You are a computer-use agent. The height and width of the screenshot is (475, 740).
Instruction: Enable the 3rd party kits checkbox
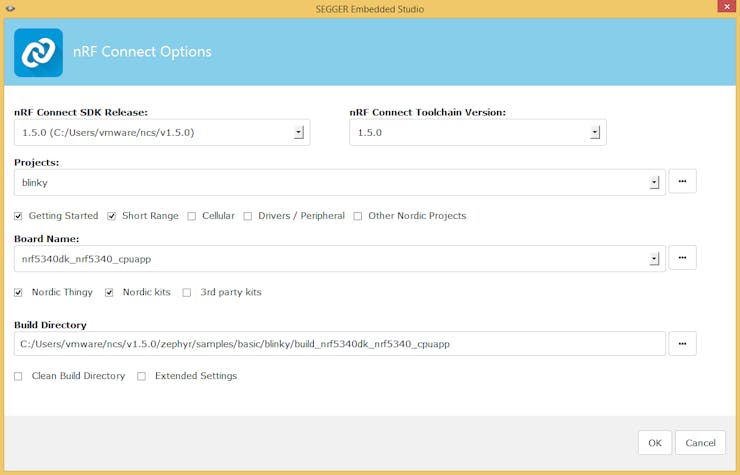187,293
